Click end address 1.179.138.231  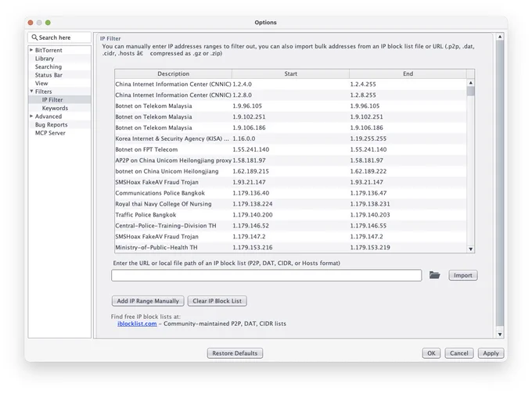(x=370, y=204)
